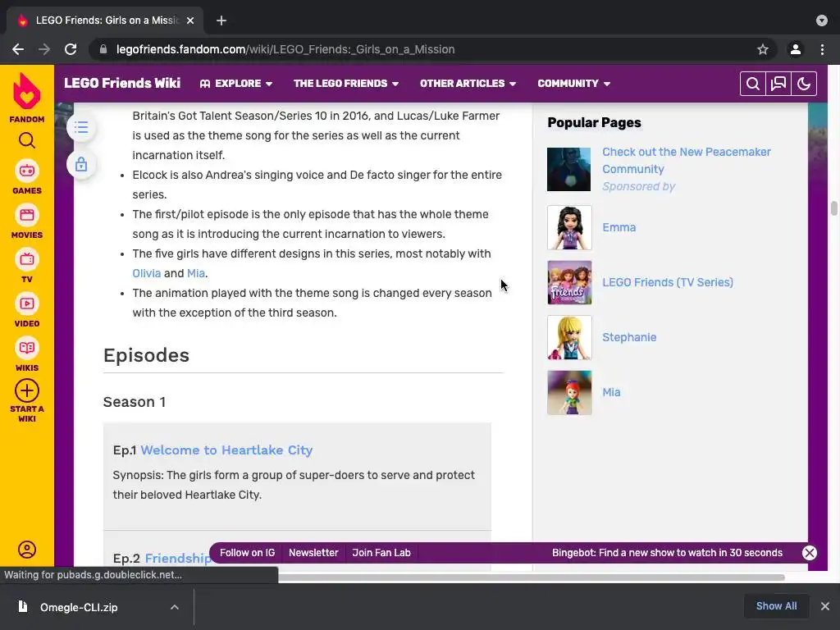Open Check out the New Peacemaker Community
The image size is (840, 630).
687,160
